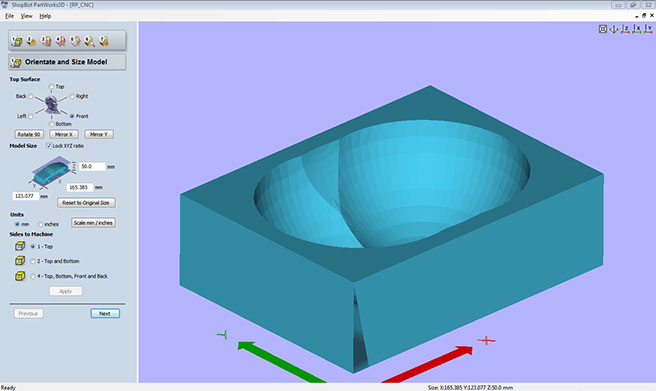Open step 5 cut out toolpath icon

pos(75,41)
